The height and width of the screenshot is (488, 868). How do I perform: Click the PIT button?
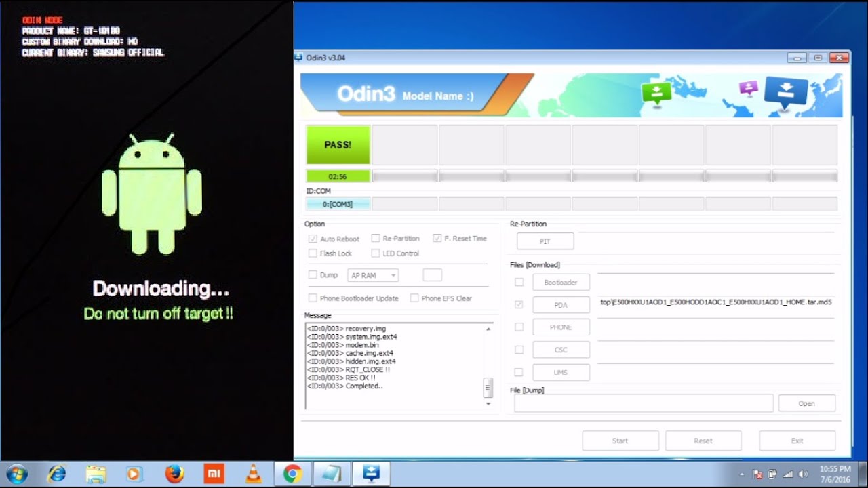(x=545, y=241)
